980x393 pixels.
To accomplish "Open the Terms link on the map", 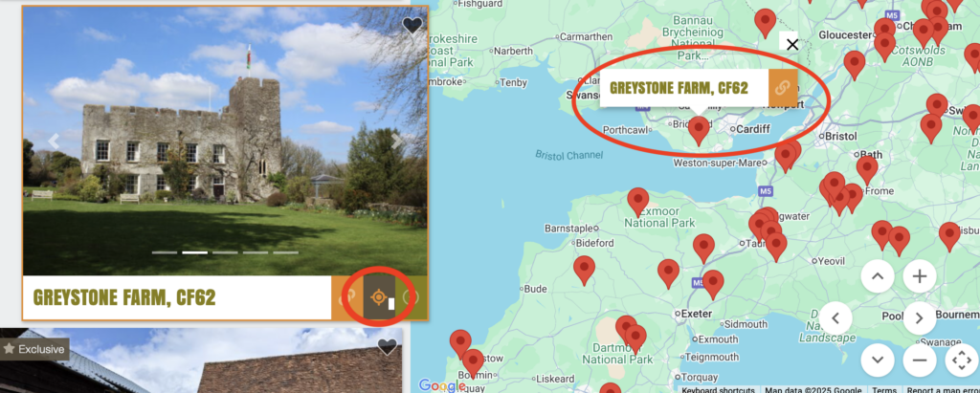I will (884, 390).
